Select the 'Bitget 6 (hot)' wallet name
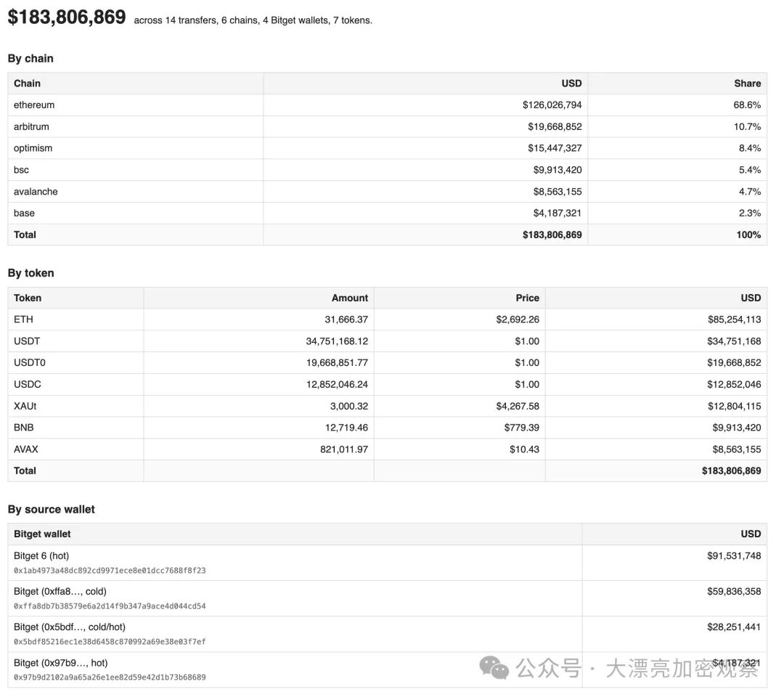 tap(41, 556)
